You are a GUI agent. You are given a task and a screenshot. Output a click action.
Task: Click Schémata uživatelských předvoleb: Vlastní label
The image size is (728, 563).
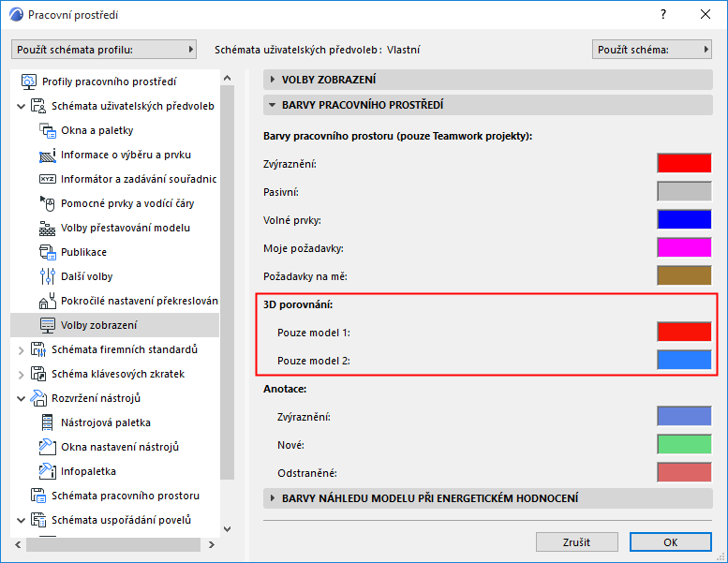click(317, 50)
